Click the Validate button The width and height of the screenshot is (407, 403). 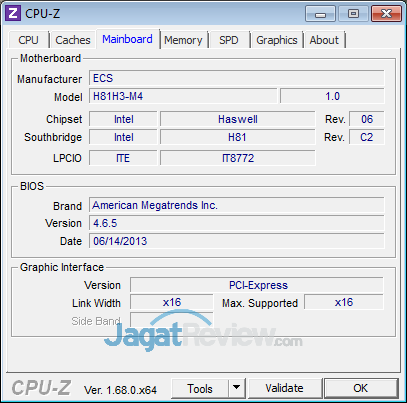tap(284, 388)
